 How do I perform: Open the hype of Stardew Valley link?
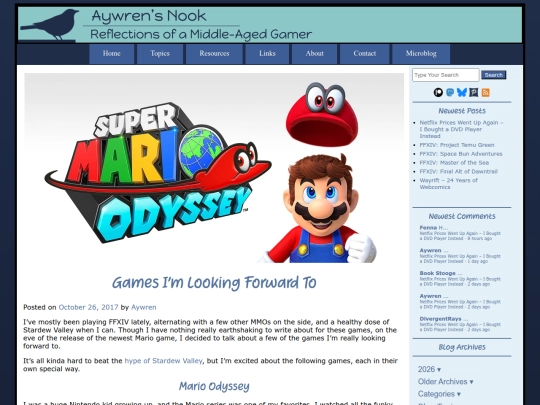163,361
